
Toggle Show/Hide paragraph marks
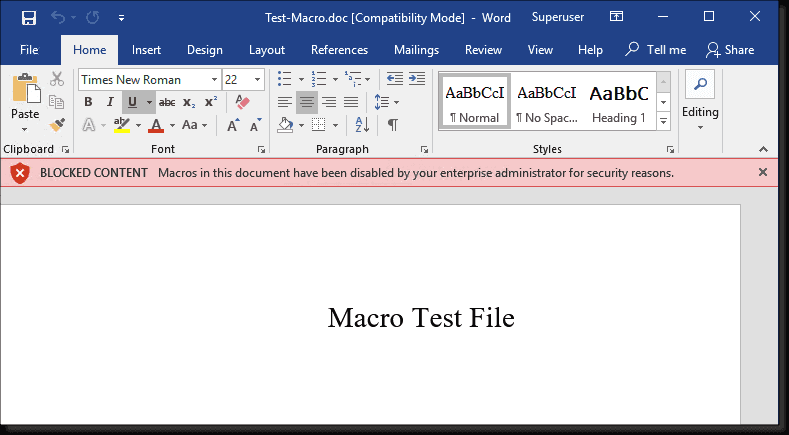pyautogui.click(x=392, y=125)
